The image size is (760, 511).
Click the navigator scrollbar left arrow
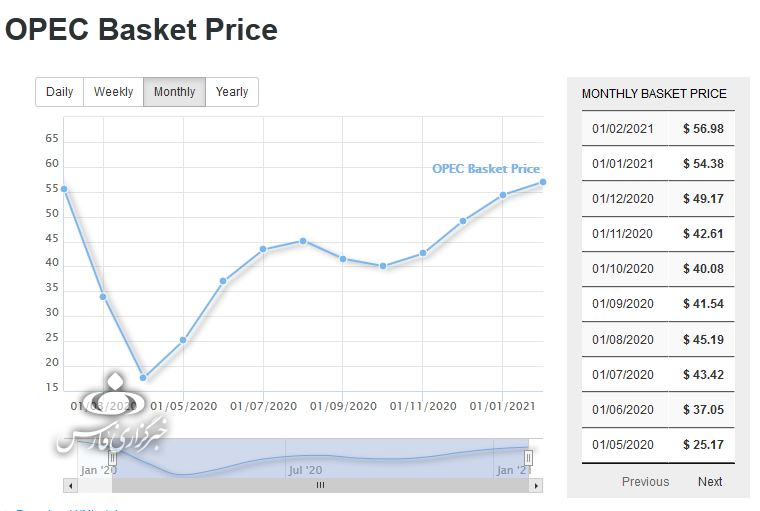point(69,485)
